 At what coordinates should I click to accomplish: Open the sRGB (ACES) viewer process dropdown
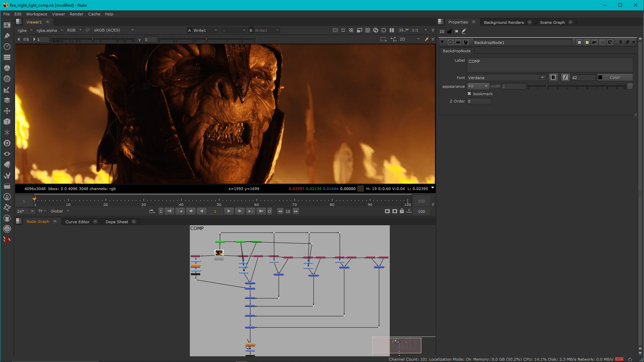click(114, 30)
